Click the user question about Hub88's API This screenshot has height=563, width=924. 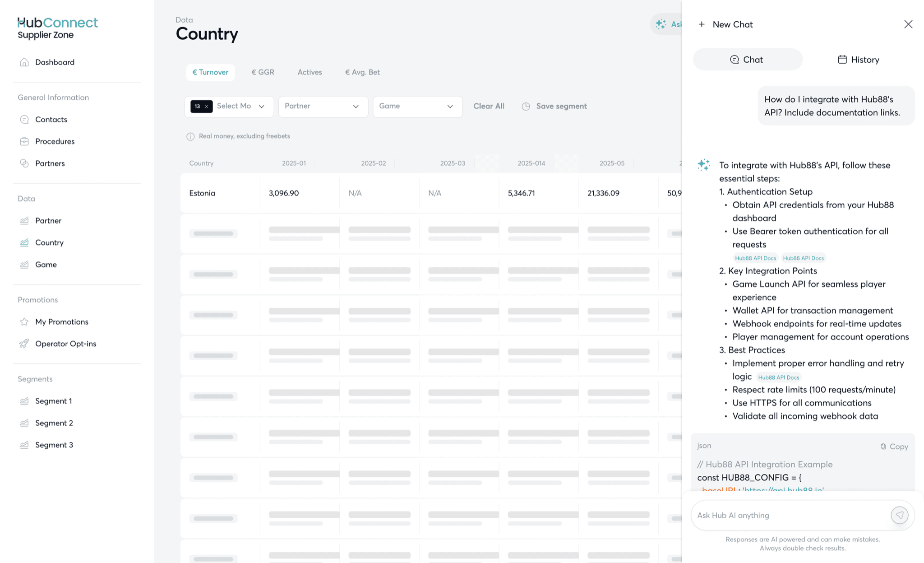pos(836,106)
